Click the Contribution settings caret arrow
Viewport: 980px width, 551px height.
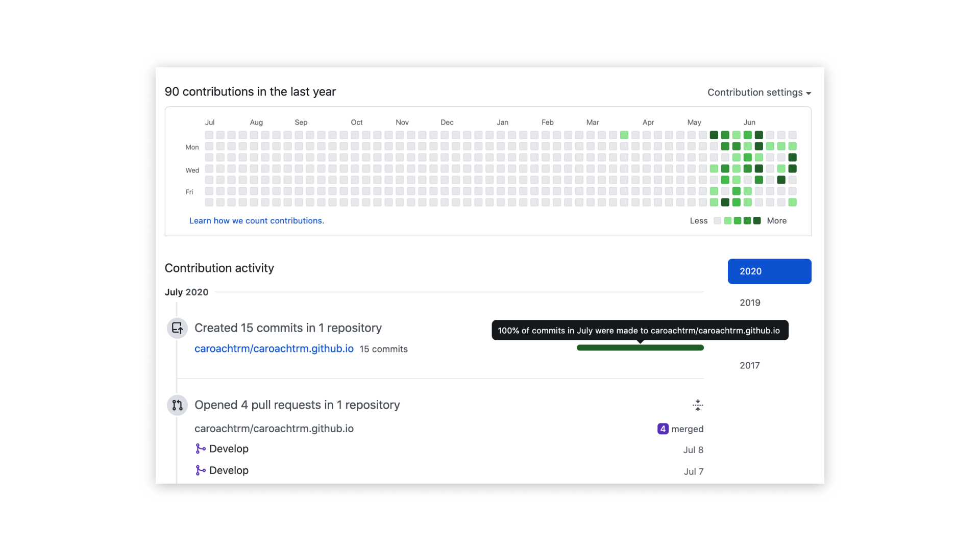(x=808, y=93)
